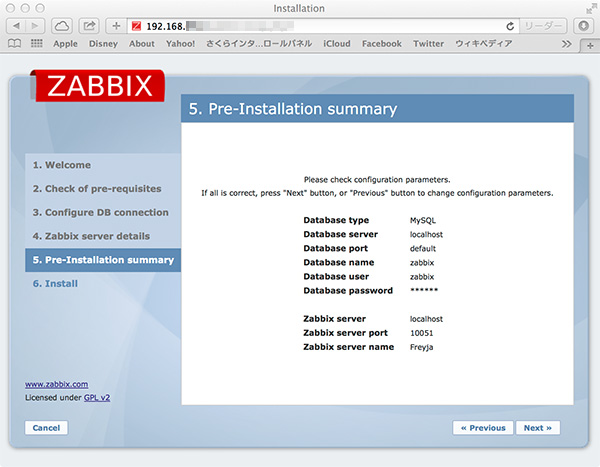Open the www.zabbix.com link
This screenshot has width=600, height=467.
tap(56, 383)
